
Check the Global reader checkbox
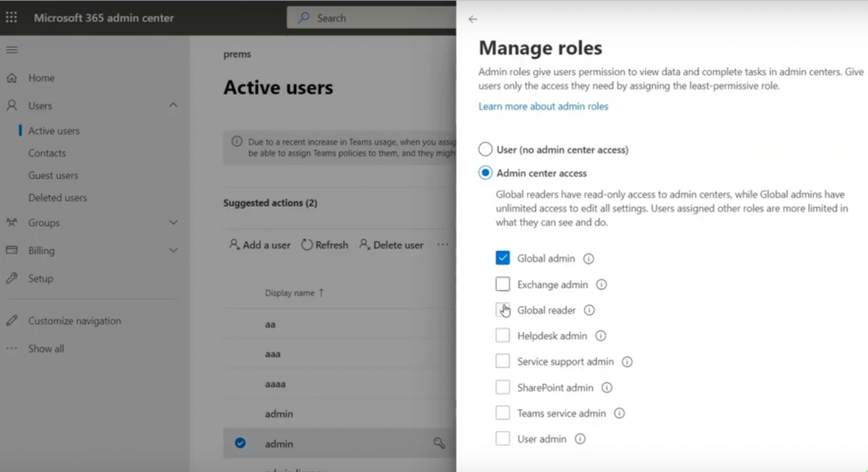pos(503,310)
